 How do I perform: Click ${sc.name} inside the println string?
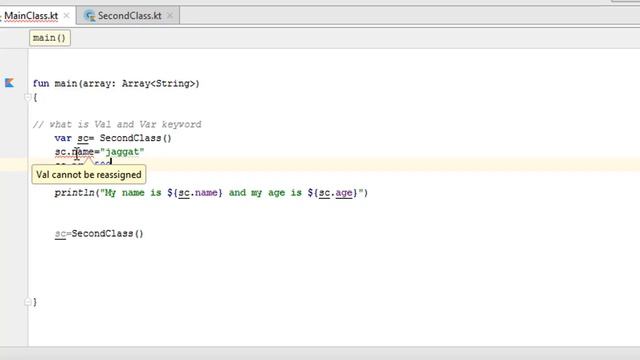click(195, 193)
